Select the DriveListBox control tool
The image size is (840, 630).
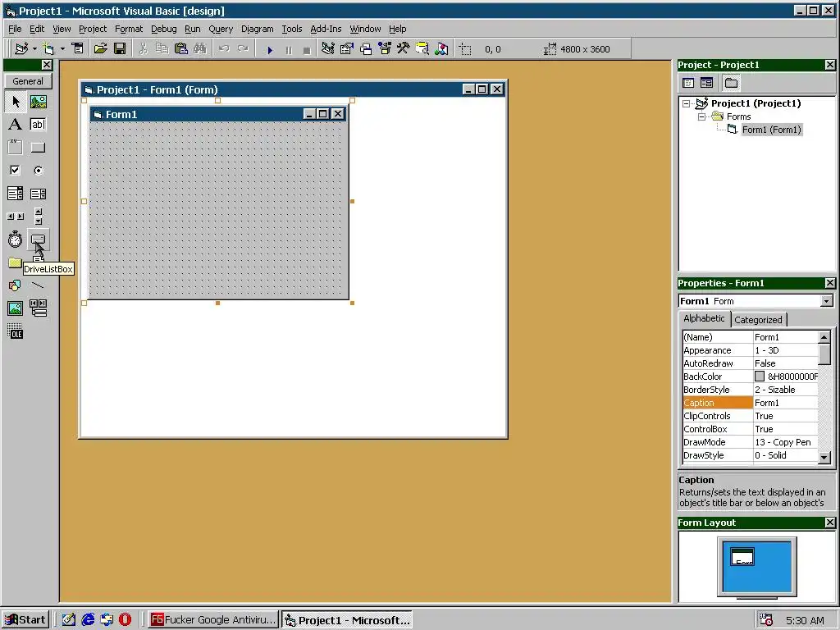38,240
